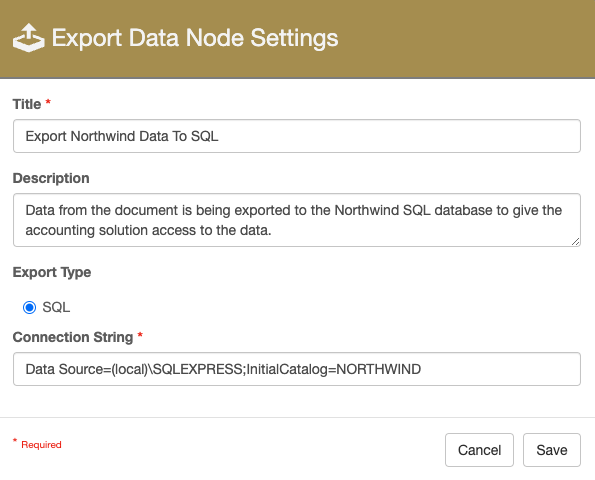Click the red Required footnote text
The width and height of the screenshot is (595, 480).
(41, 445)
